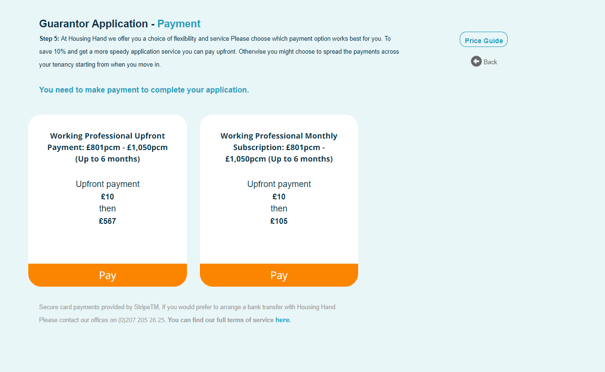
Task: Click the Back text link
Action: (490, 62)
